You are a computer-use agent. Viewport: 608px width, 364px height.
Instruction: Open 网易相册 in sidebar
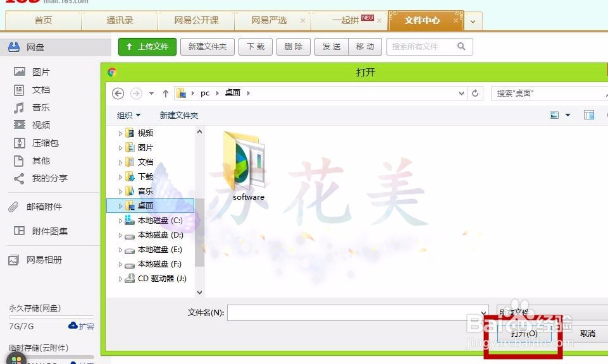click(x=44, y=260)
